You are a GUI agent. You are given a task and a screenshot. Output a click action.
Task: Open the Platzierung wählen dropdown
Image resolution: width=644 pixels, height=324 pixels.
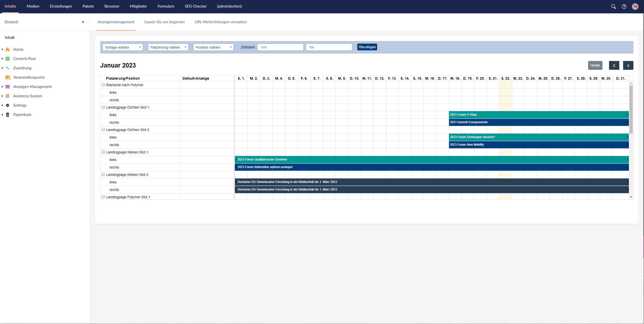(x=168, y=47)
